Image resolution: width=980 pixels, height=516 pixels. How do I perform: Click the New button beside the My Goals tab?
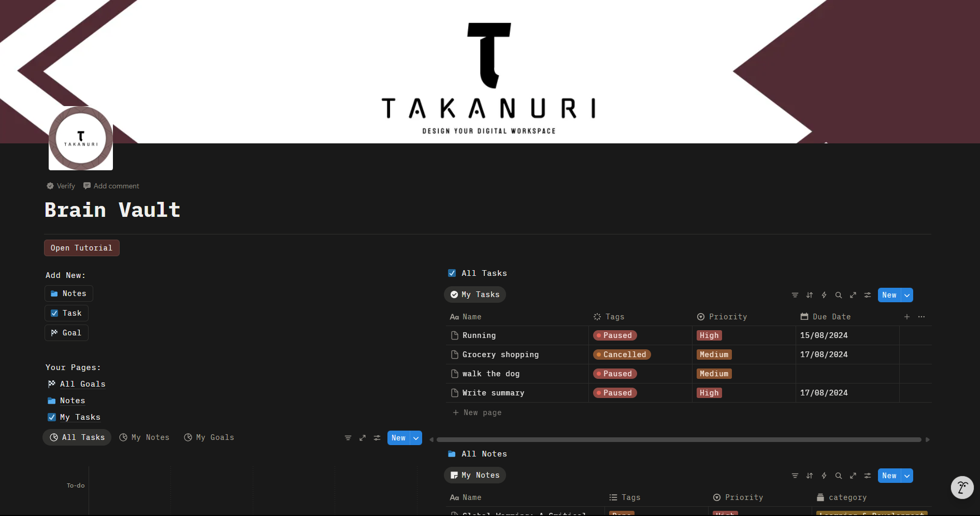(x=398, y=438)
